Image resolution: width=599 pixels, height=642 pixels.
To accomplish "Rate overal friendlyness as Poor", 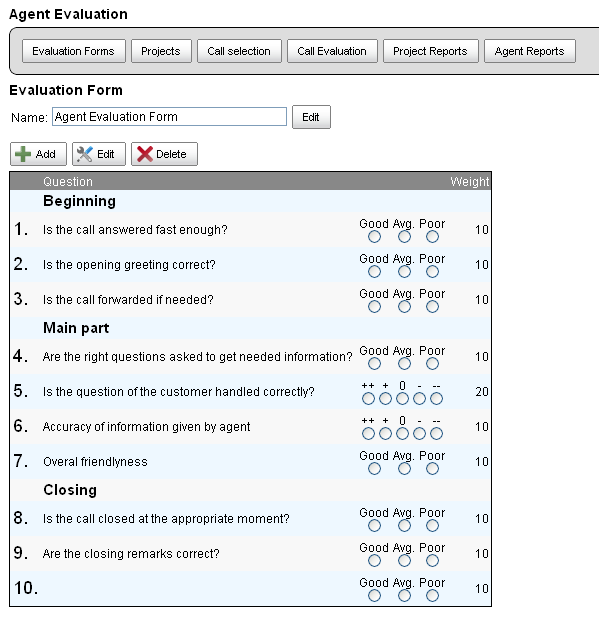I will 432,469.
